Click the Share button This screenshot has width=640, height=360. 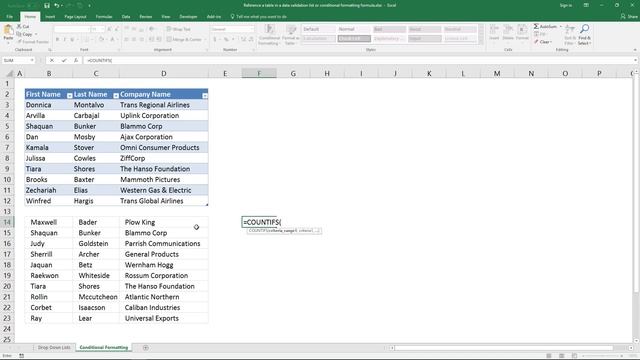(x=629, y=17)
